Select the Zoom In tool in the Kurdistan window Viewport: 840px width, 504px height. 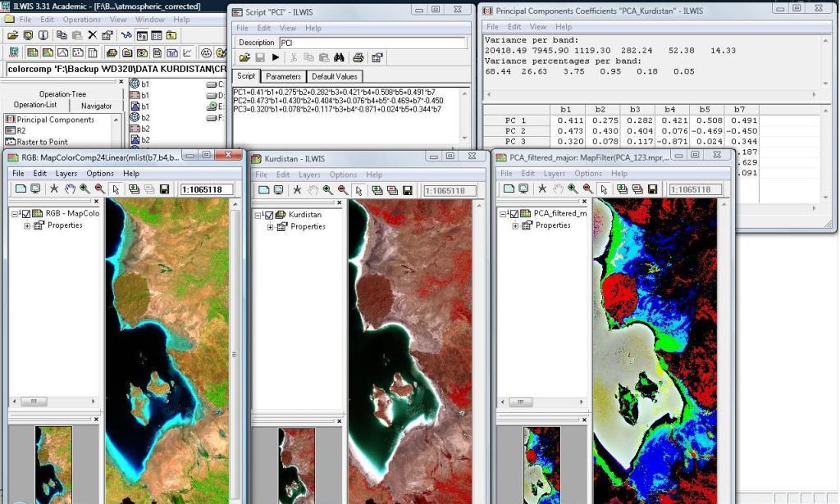coord(326,189)
